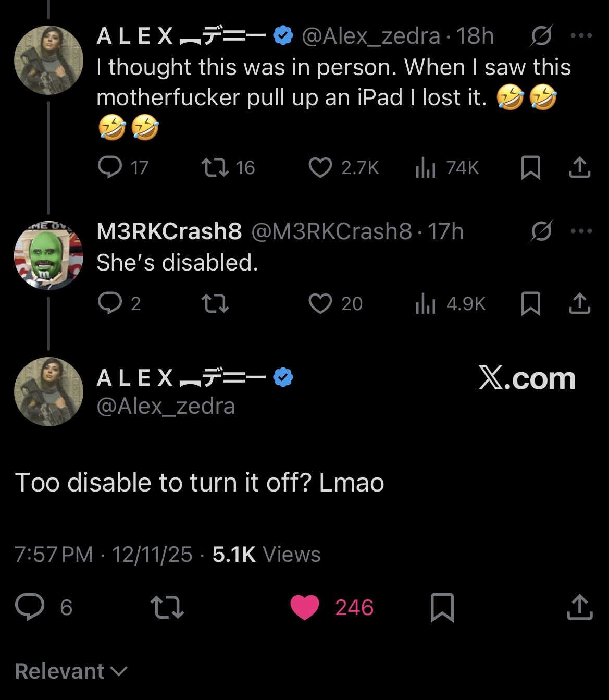609x700 pixels.
Task: Reply to the main Alex_zedra post
Action: point(30,607)
